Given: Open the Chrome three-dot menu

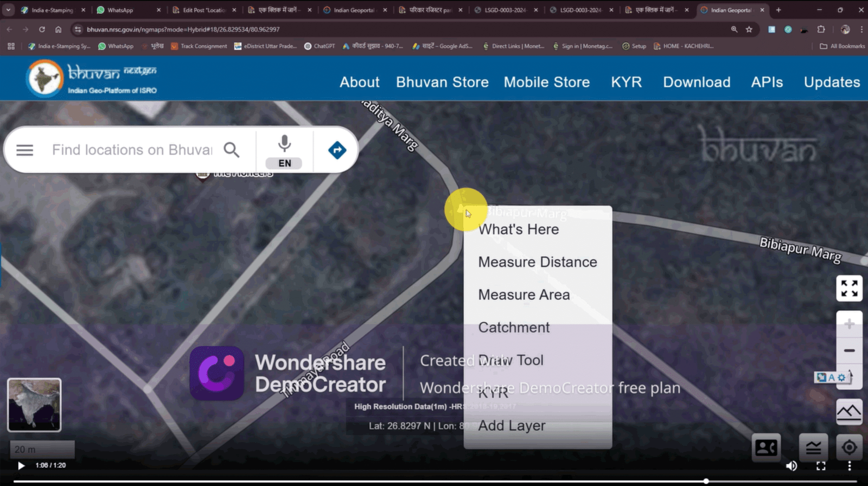Looking at the screenshot, I should click(x=861, y=29).
